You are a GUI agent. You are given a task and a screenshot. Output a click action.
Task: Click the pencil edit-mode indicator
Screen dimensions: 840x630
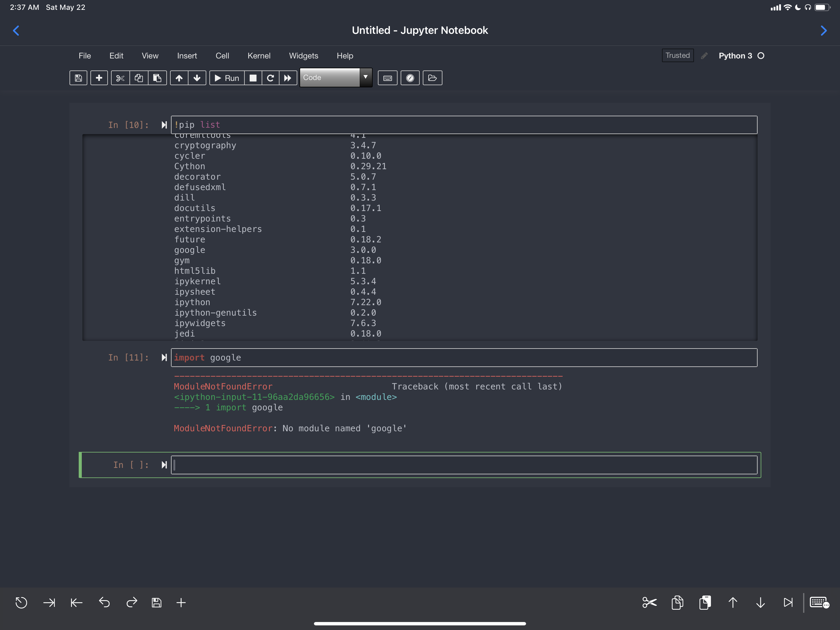coord(704,56)
